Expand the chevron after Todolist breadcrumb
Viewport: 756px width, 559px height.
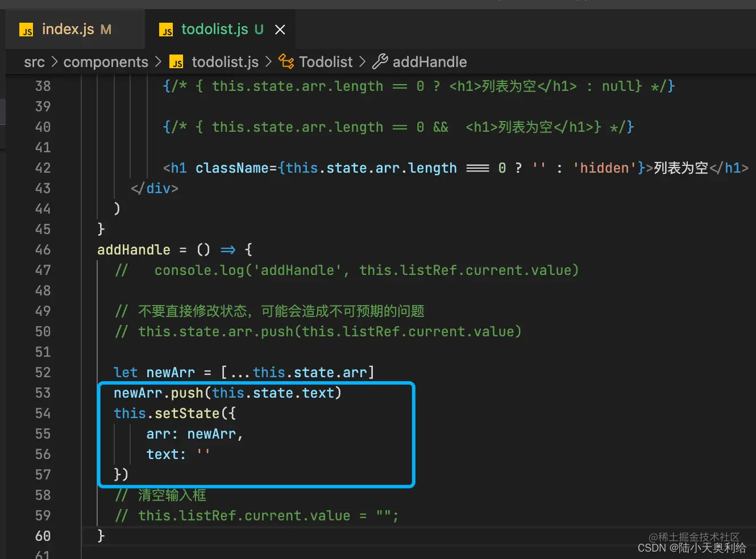pos(362,61)
